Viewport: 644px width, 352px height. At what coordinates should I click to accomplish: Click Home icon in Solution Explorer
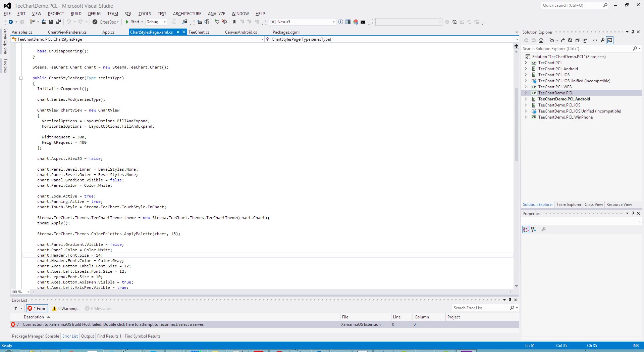(x=541, y=40)
